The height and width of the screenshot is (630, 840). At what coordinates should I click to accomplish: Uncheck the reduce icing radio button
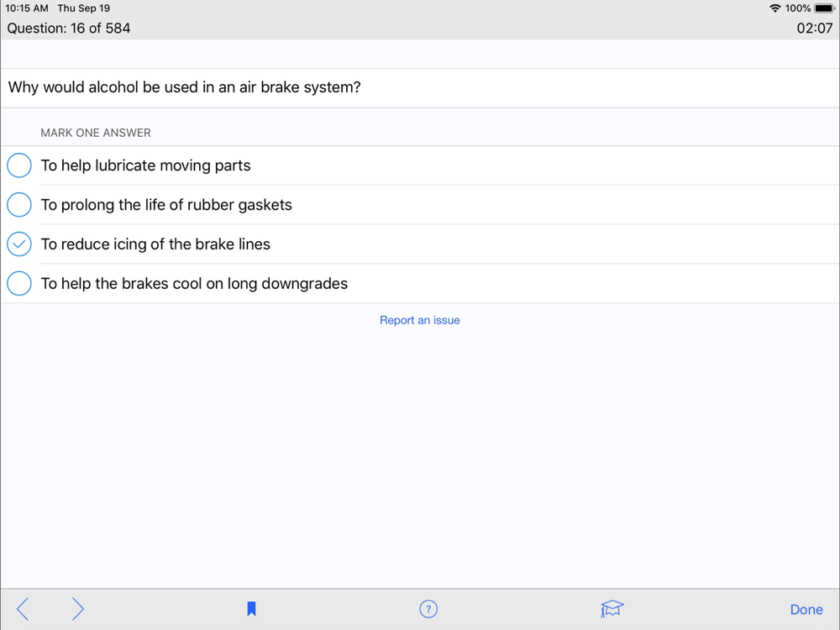pyautogui.click(x=19, y=244)
